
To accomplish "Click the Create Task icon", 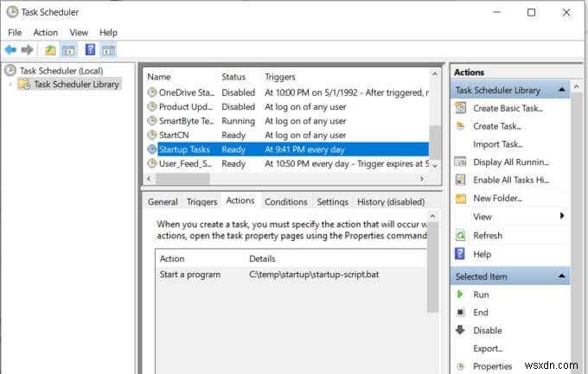I will 461,126.
